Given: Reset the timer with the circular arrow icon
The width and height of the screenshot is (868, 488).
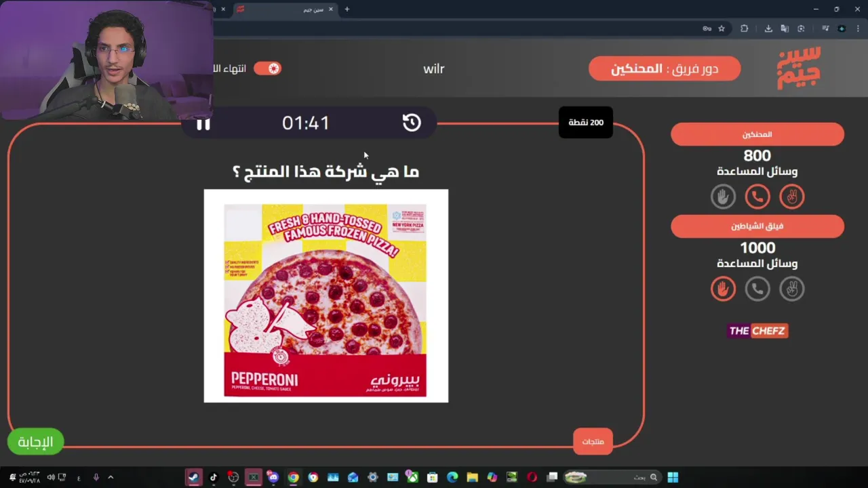Looking at the screenshot, I should click(412, 123).
